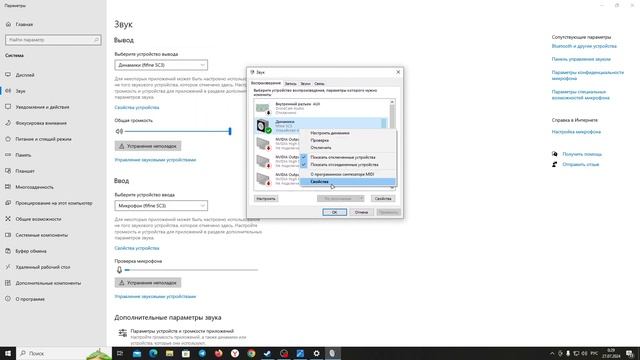Click the Отправить отзыв link
This screenshot has height=360, width=640.
point(580,164)
